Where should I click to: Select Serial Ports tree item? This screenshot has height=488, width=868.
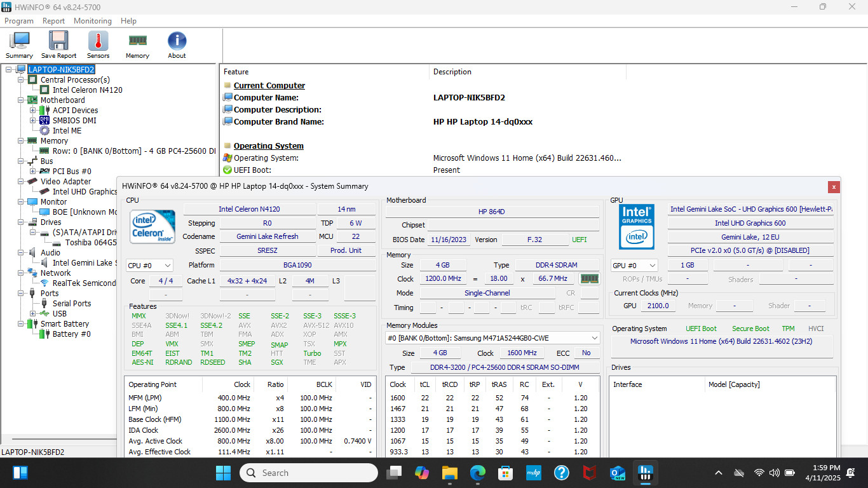click(72, 304)
